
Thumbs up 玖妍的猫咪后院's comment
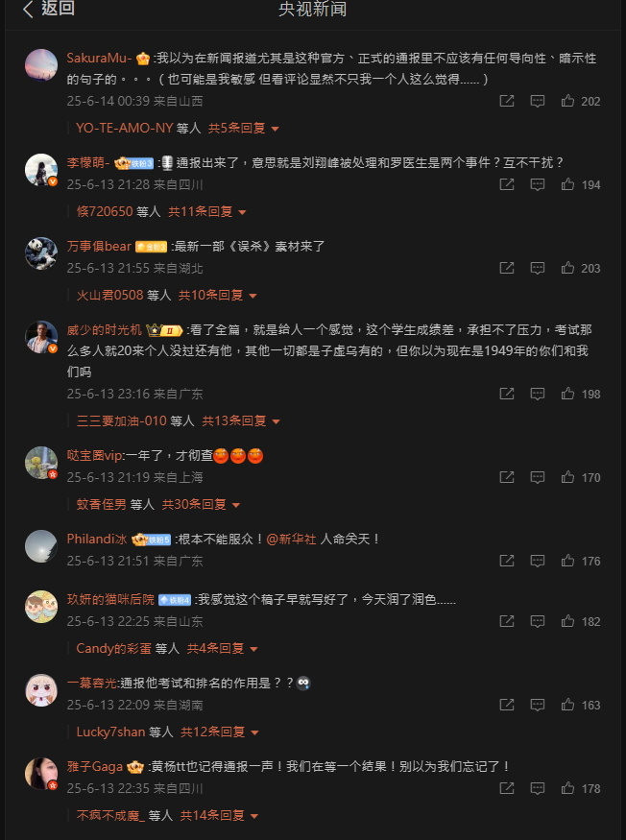coord(567,621)
